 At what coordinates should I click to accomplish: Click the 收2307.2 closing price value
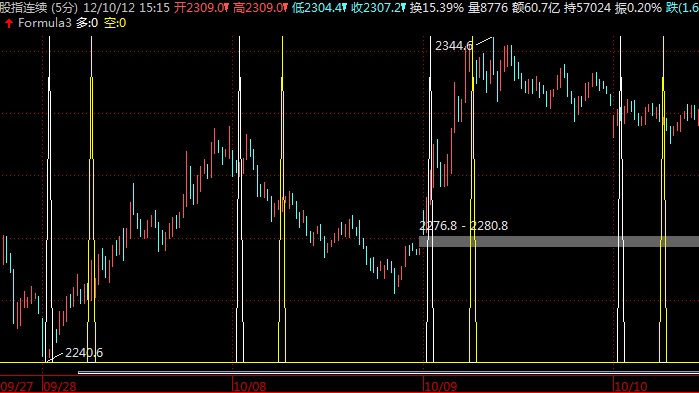378,8
